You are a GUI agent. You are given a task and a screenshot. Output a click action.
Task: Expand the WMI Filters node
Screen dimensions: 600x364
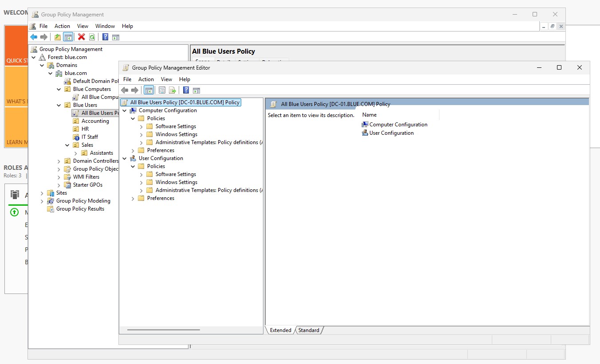point(59,177)
